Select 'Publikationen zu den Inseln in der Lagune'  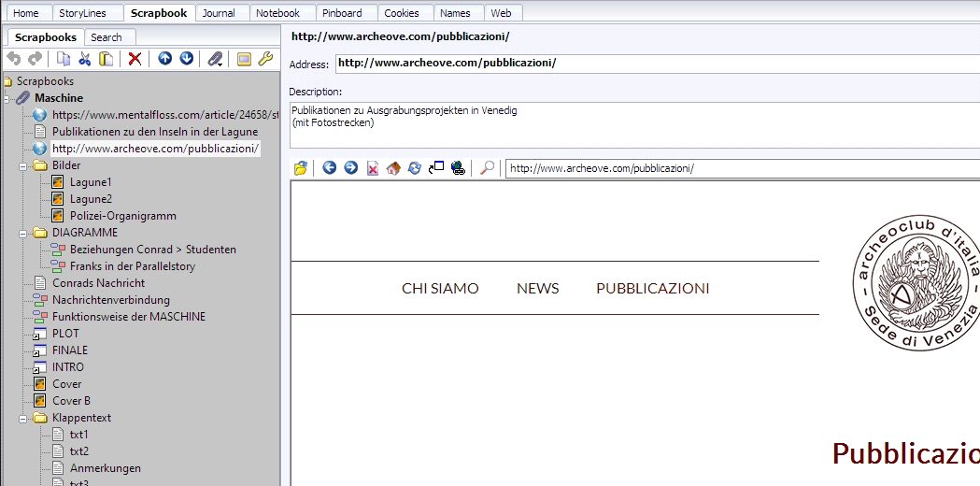[155, 132]
